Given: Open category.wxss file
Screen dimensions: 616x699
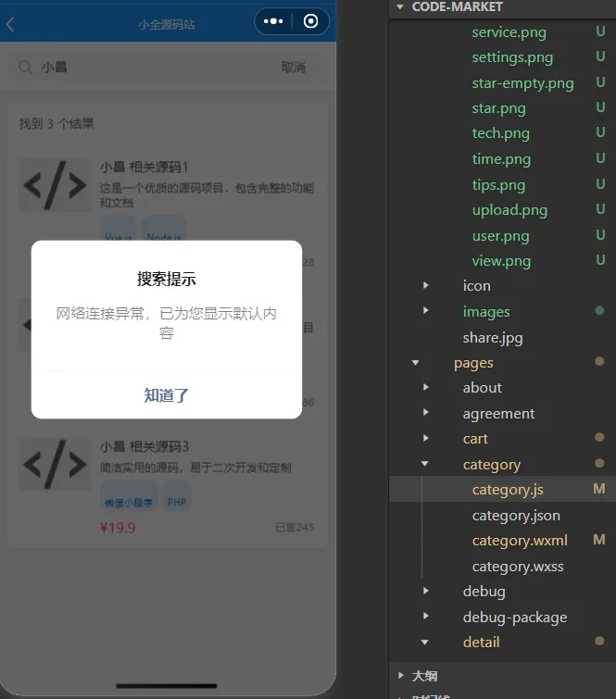Looking at the screenshot, I should click(x=518, y=567).
